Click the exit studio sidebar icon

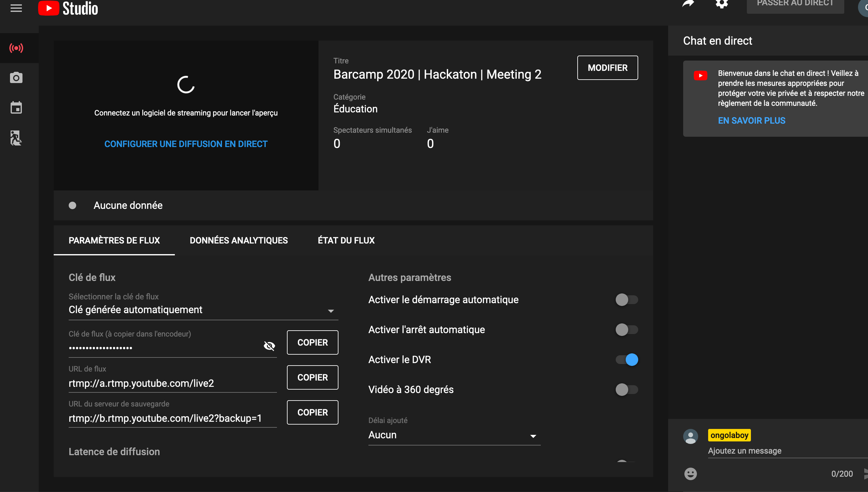[x=16, y=138]
